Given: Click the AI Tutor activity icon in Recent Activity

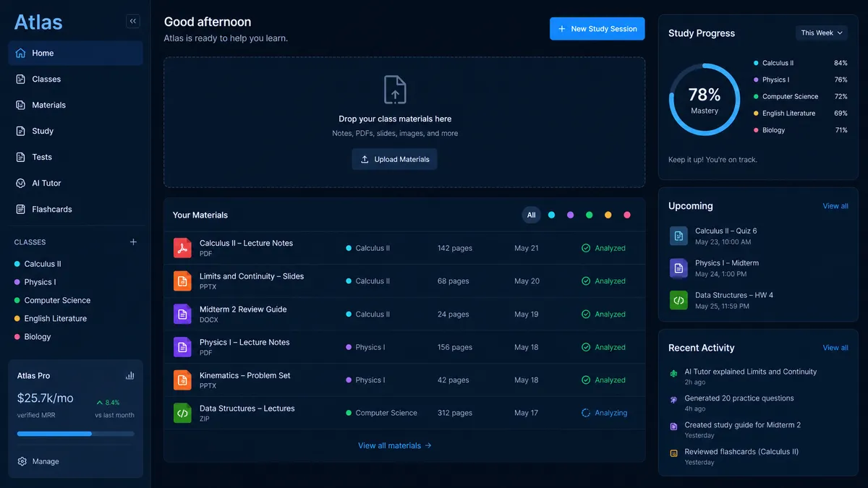Looking at the screenshot, I should click(x=673, y=373).
